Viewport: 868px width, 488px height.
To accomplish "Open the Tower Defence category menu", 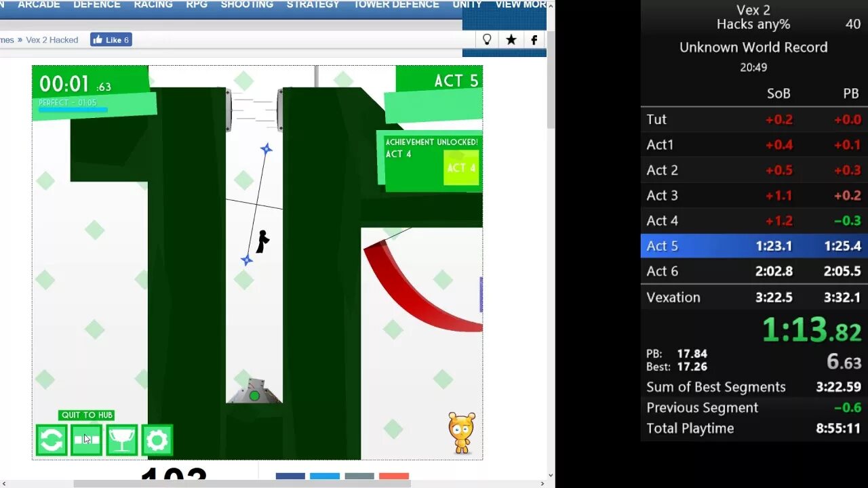I will click(396, 5).
